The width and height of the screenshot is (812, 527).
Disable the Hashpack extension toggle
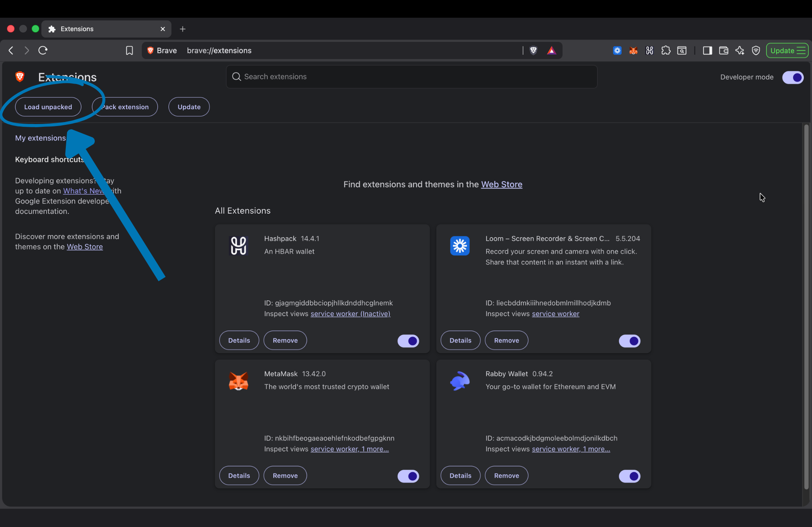click(408, 341)
